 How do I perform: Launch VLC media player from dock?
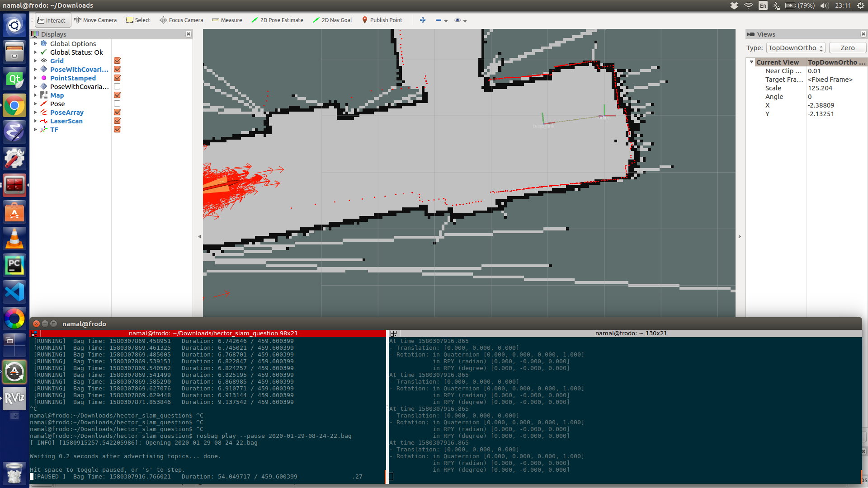14,239
